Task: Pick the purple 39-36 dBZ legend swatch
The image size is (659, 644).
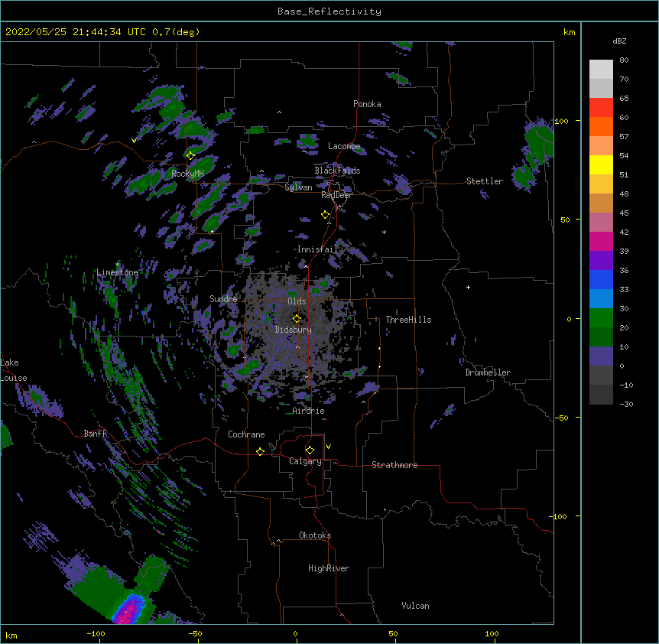Action: pos(601,261)
